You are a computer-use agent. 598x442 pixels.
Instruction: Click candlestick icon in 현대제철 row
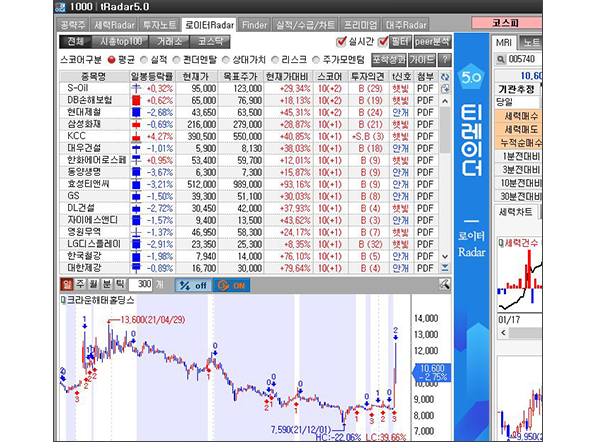(136, 113)
